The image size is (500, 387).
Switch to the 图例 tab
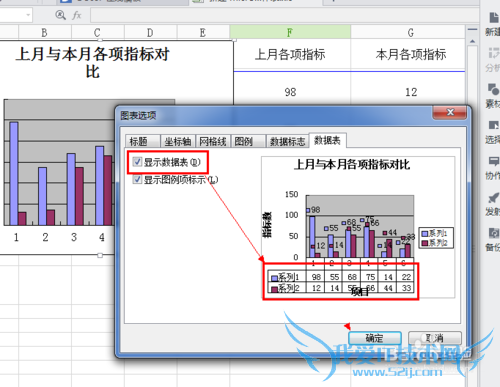[248, 141]
